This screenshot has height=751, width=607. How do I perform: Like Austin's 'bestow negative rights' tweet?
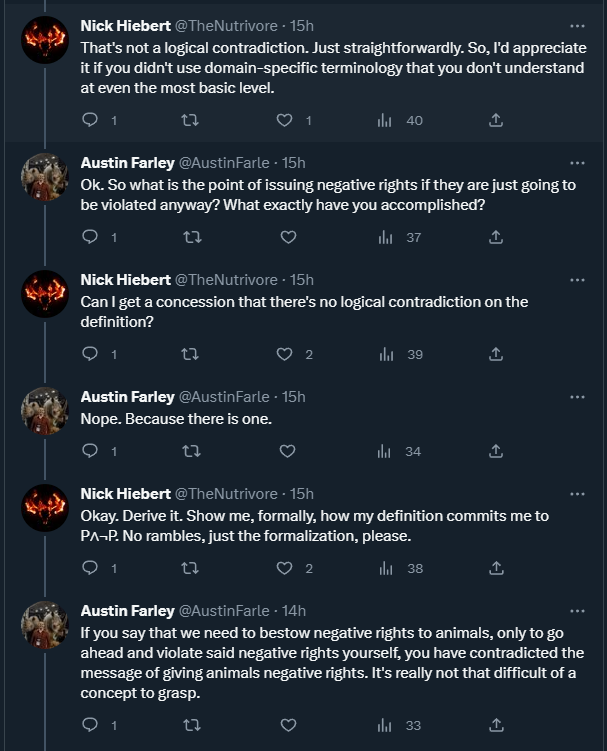(x=287, y=725)
